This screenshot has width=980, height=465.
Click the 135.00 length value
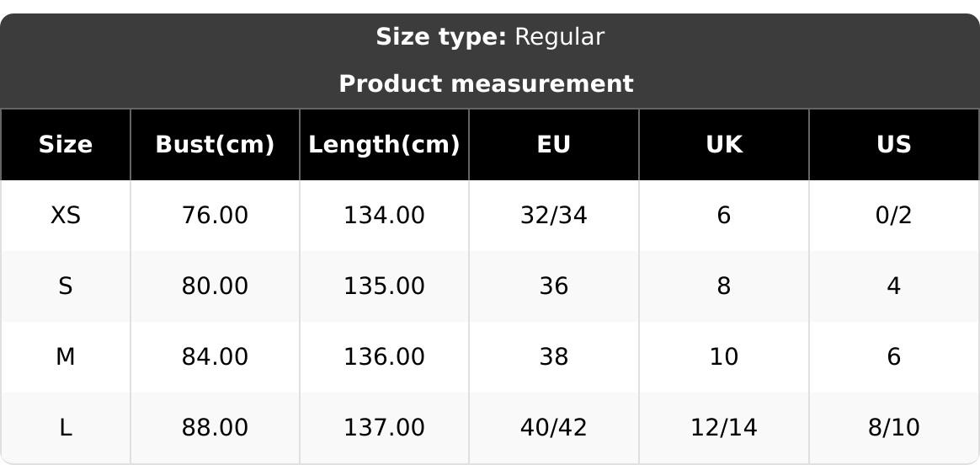(x=384, y=286)
